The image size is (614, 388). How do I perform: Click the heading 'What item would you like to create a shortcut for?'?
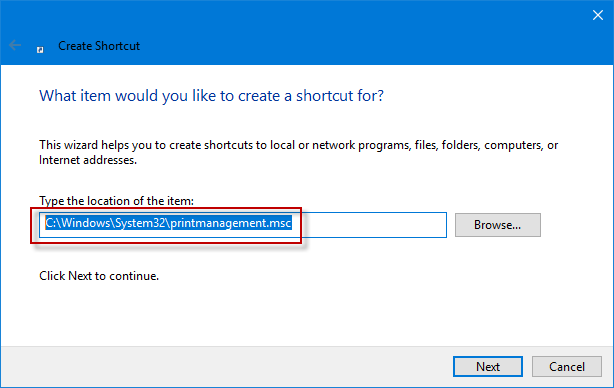pyautogui.click(x=211, y=96)
